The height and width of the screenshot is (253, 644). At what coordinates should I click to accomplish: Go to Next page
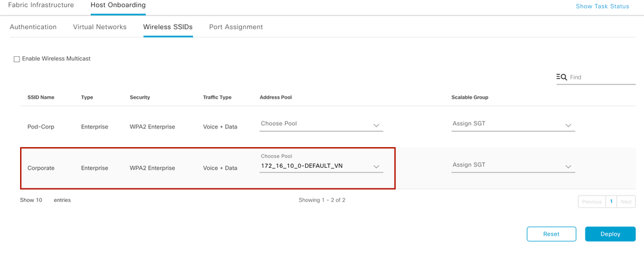click(626, 201)
